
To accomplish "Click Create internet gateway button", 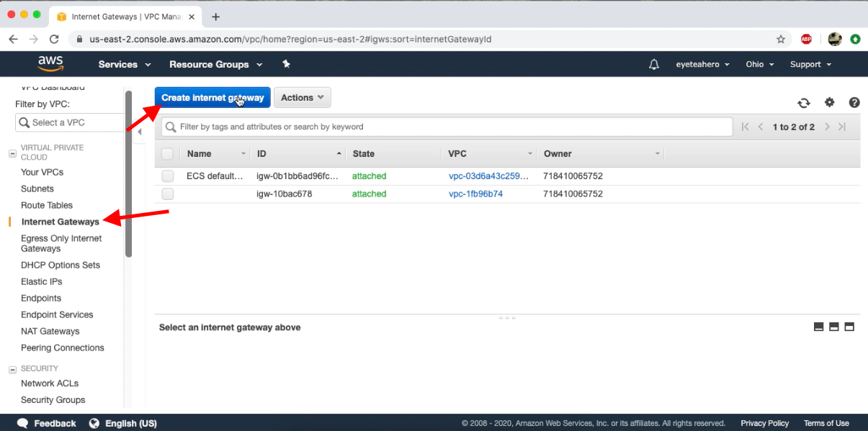I will (212, 98).
